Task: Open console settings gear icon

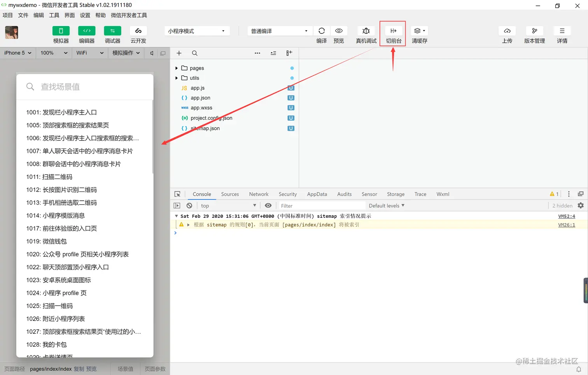Action: click(581, 206)
